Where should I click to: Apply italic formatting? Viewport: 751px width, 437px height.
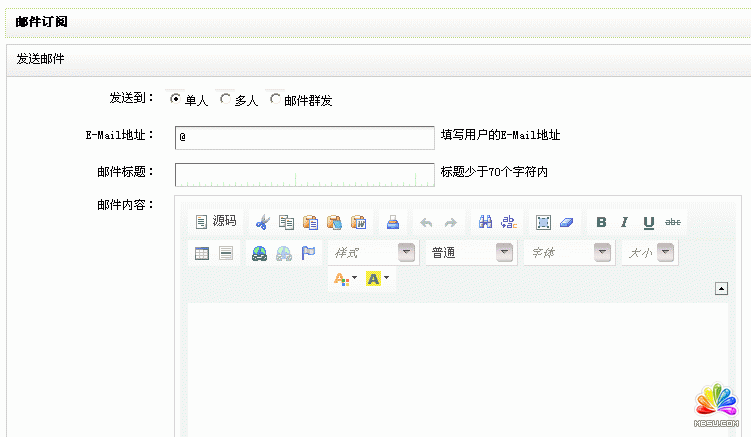pos(624,222)
